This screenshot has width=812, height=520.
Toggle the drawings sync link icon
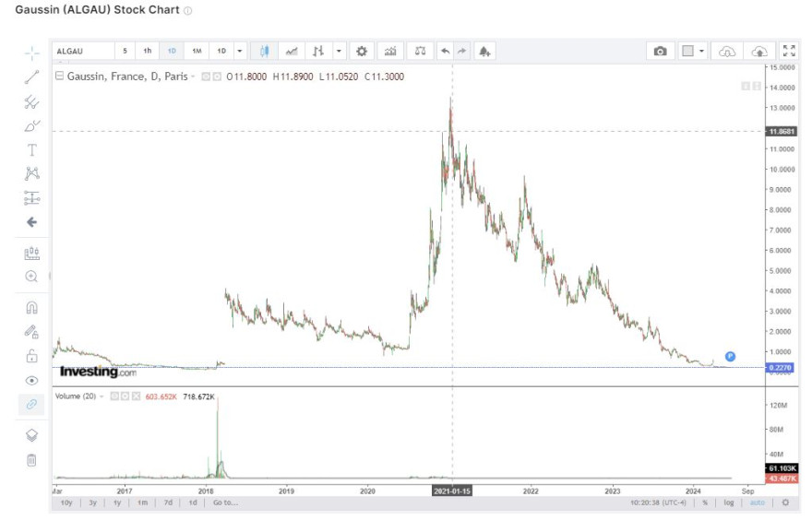31,404
